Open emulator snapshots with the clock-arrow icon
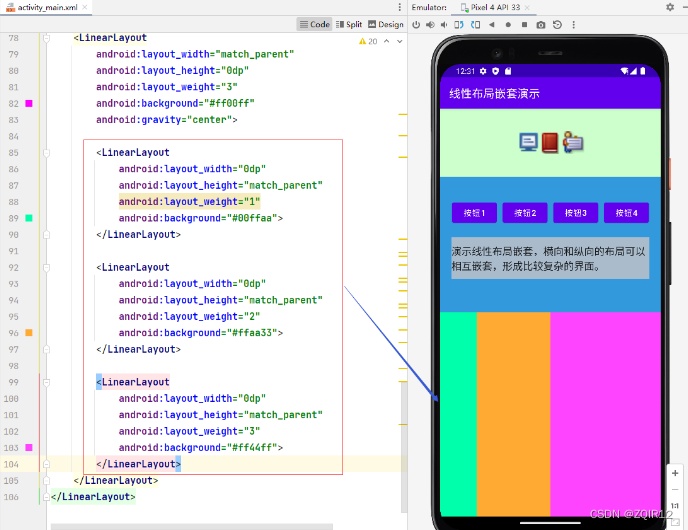The width and height of the screenshot is (688, 530). click(x=557, y=25)
